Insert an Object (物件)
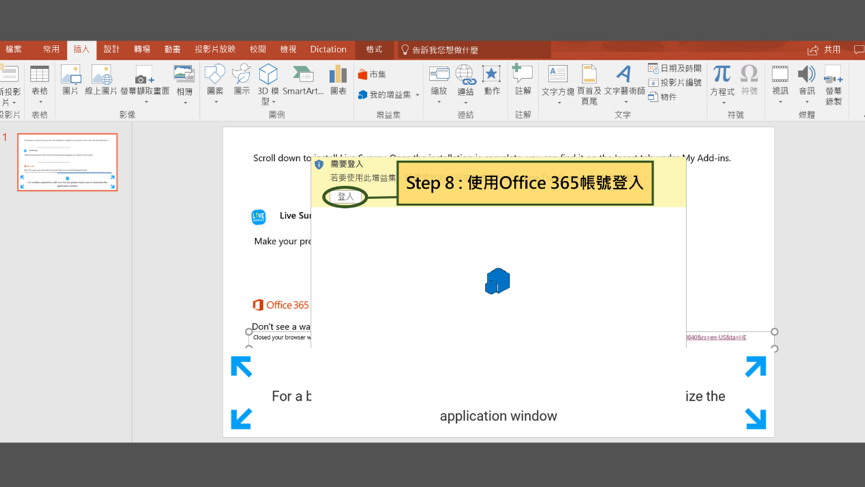Viewport: 865px width, 487px height. pos(662,97)
